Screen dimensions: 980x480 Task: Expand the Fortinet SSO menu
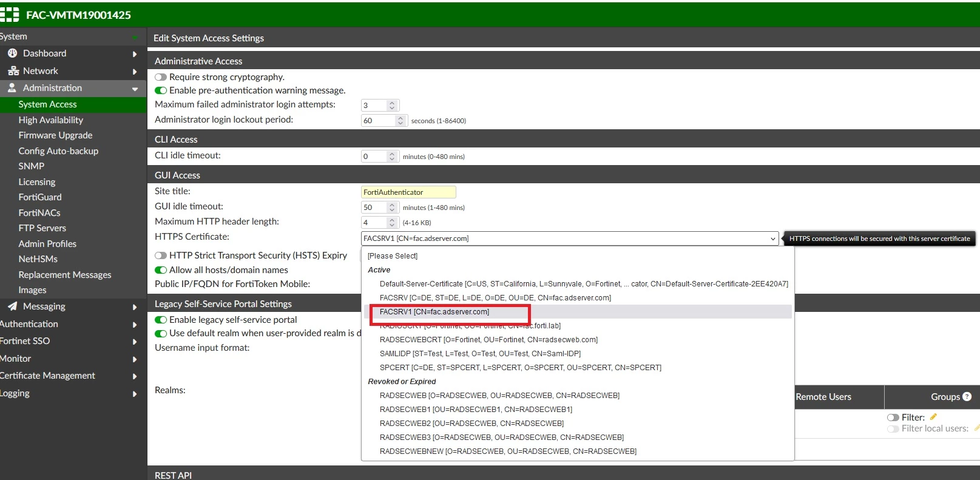(x=135, y=342)
